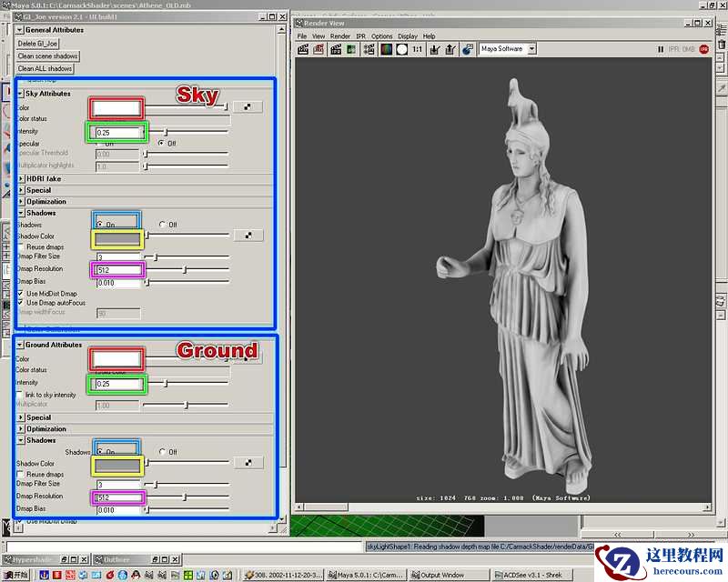Uncheck Use Dmap autoFocus checkbox
This screenshot has height=582, width=728.
pyautogui.click(x=21, y=303)
